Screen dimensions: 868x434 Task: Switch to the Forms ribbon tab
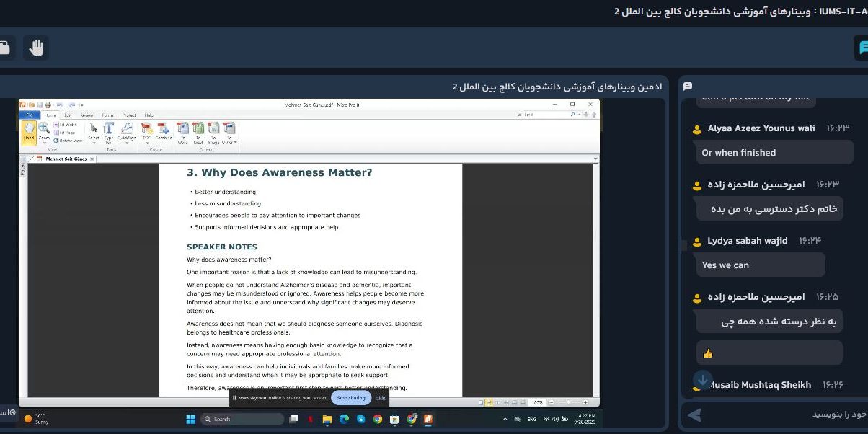[x=107, y=115]
